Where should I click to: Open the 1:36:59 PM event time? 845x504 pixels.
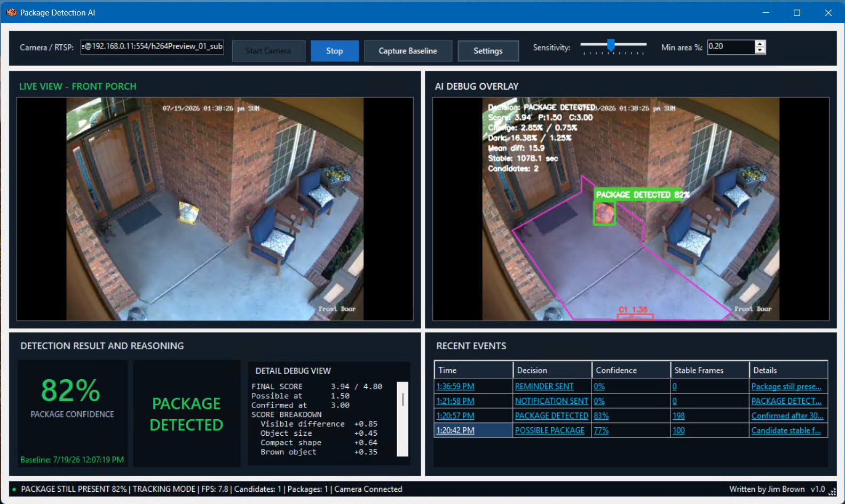pyautogui.click(x=455, y=386)
